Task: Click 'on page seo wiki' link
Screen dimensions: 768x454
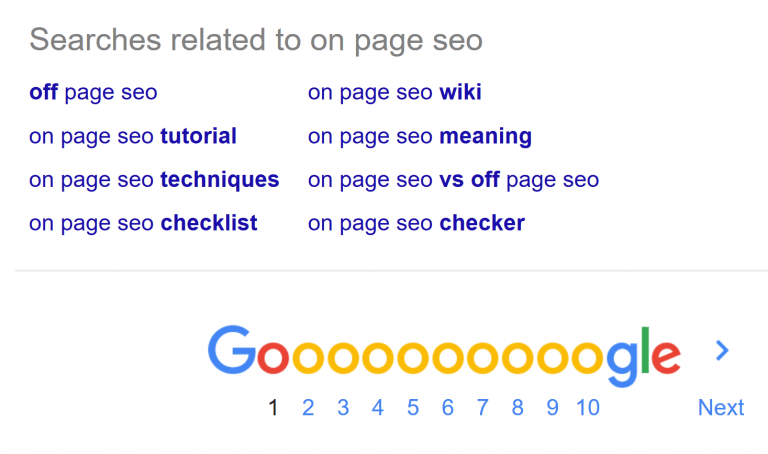Action: click(394, 93)
